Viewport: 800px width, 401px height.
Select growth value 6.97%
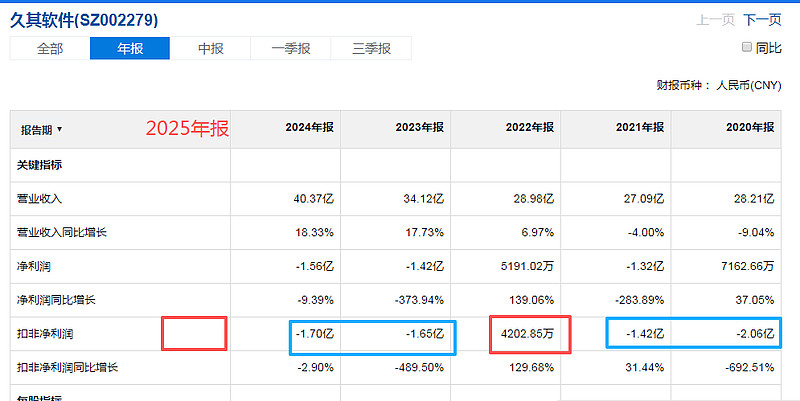point(538,232)
